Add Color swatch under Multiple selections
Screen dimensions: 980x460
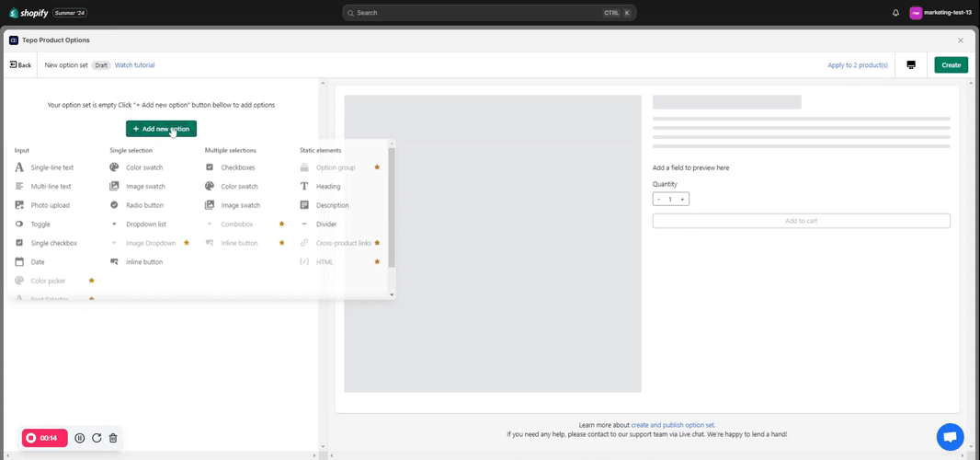232,187
